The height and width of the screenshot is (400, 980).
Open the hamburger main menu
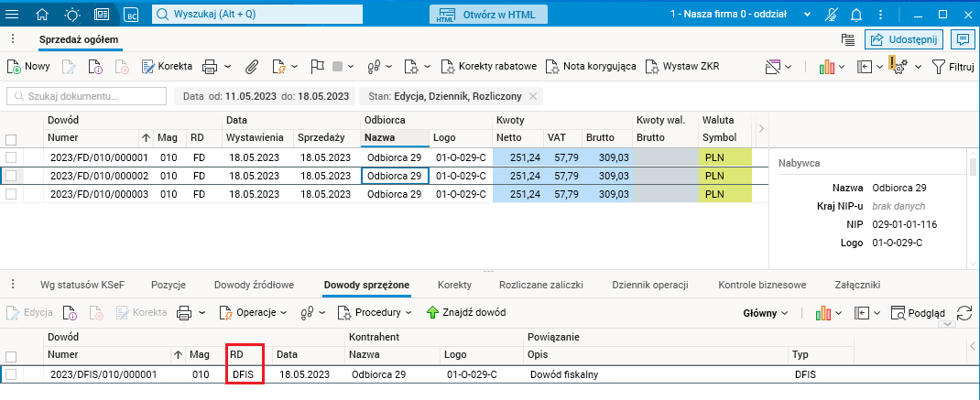click(x=12, y=14)
